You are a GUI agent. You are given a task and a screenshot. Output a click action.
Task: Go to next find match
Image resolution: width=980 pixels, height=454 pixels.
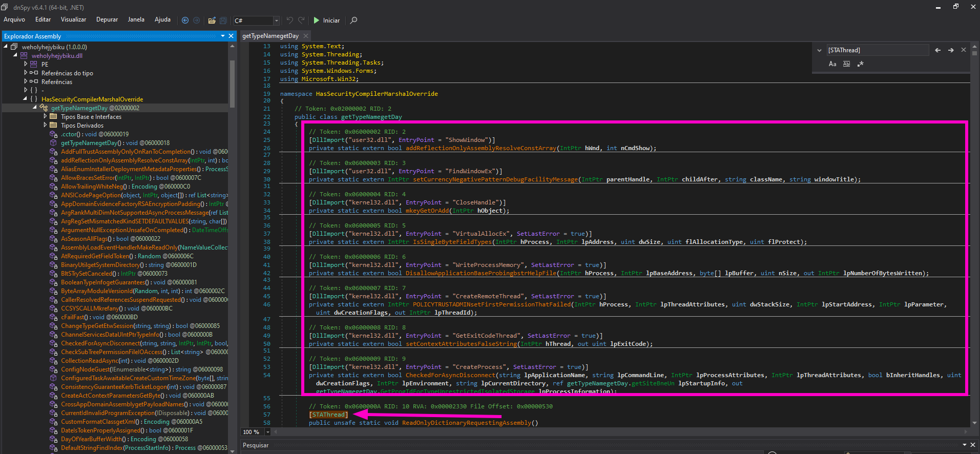pos(951,50)
